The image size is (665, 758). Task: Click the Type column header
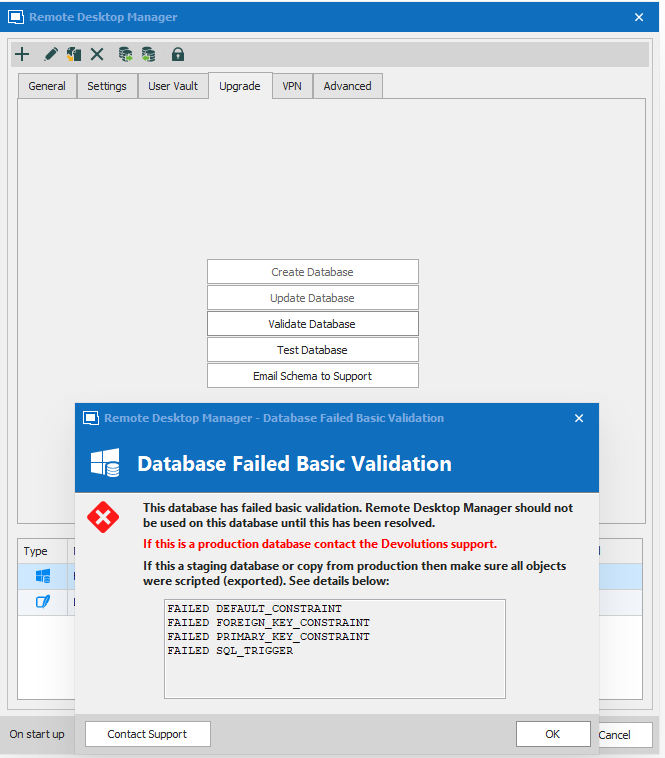(x=43, y=551)
